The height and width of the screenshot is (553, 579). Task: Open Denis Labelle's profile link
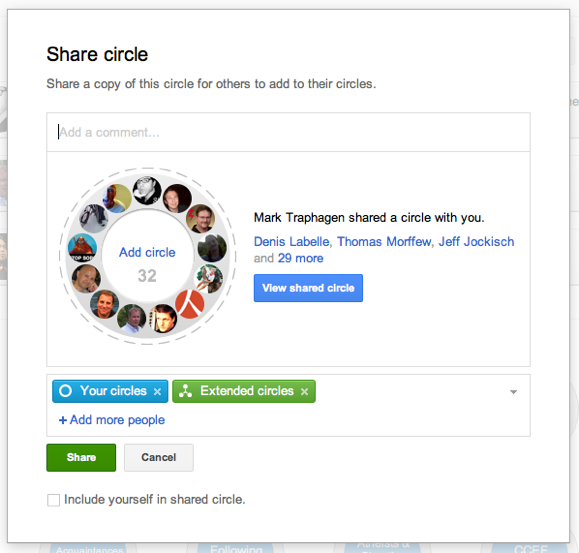pyautogui.click(x=291, y=241)
